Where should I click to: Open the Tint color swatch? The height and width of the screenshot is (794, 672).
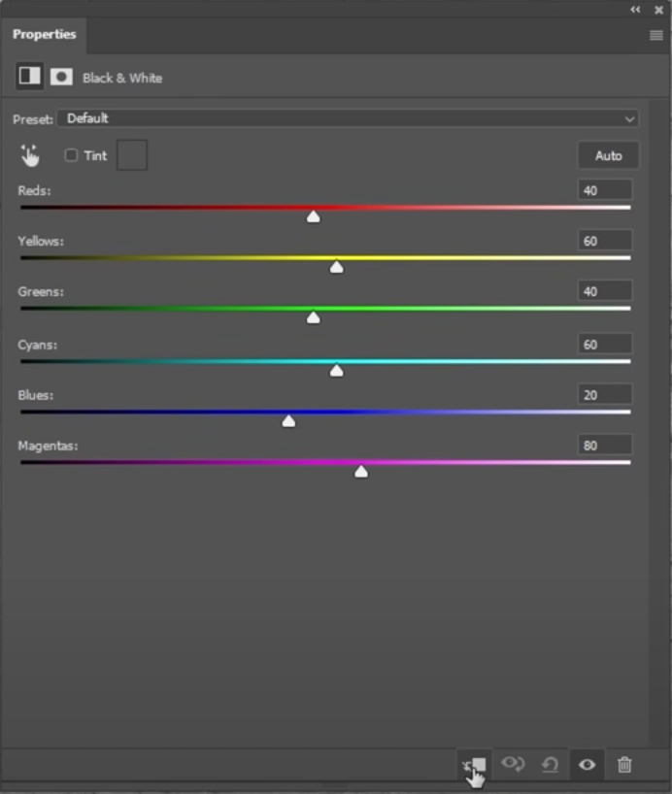point(132,155)
